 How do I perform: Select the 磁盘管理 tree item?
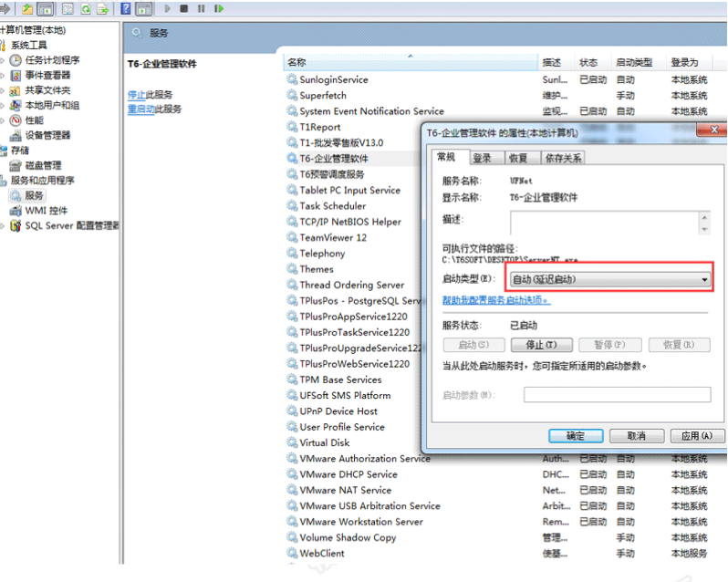[43, 165]
